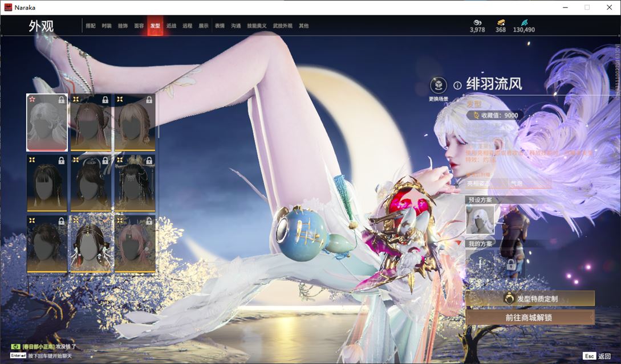This screenshot has width=621, height=364.
Task: Open the 技能奥义 tab
Action: pos(257,26)
